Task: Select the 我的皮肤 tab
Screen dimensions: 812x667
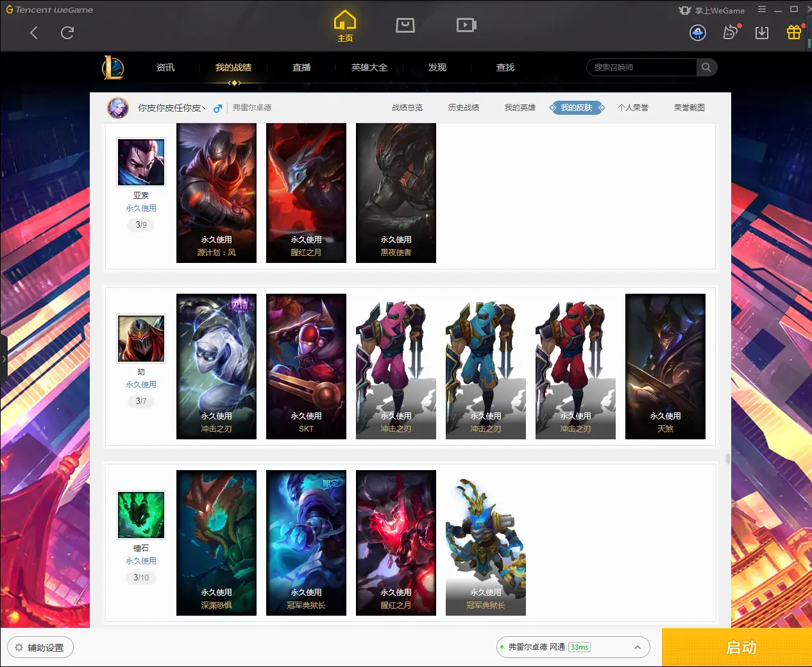Action: [x=577, y=108]
